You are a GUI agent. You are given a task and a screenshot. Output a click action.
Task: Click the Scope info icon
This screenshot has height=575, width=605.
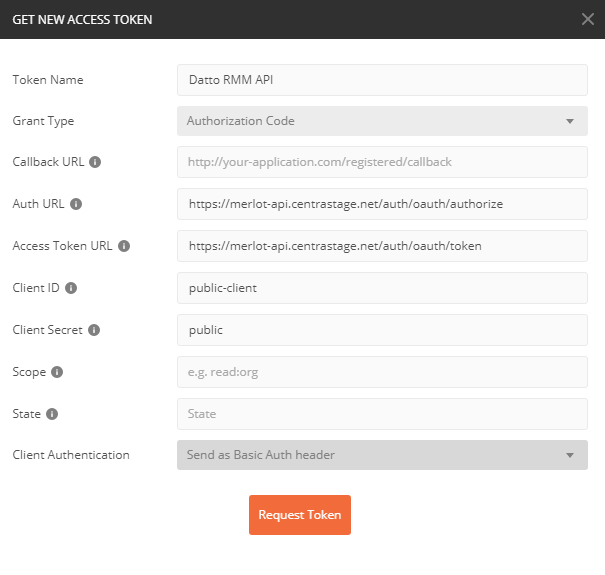point(57,372)
